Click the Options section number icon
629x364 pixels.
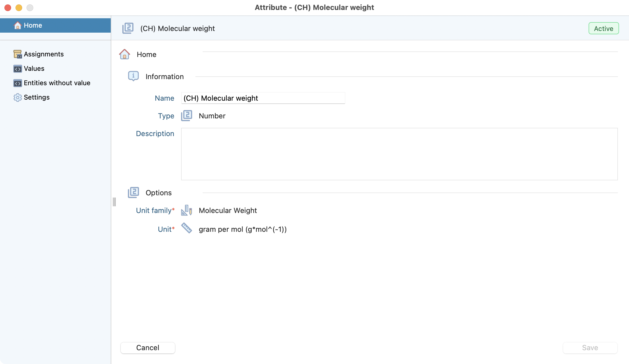(133, 193)
